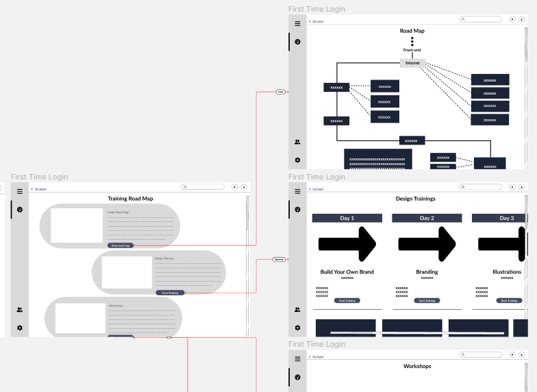Click 'Go back' on the Road Map screen

pos(316,22)
